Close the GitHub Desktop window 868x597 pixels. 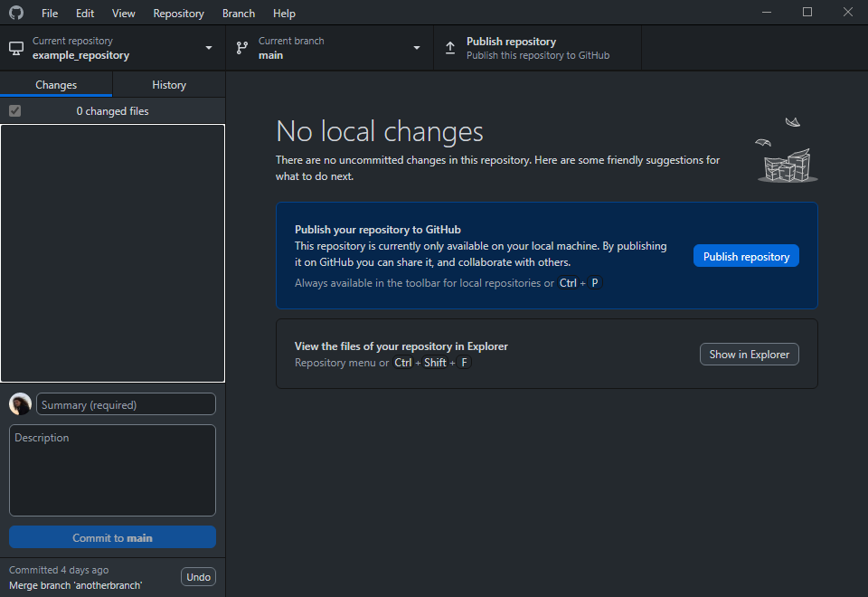pos(847,12)
